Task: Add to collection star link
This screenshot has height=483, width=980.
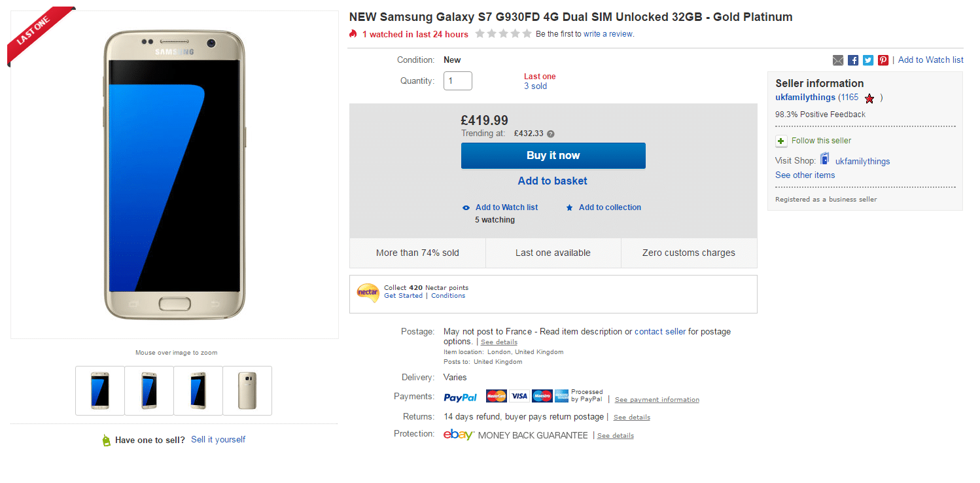Action: click(x=603, y=207)
